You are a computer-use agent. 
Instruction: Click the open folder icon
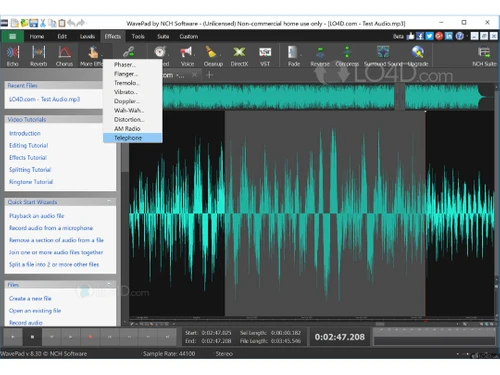pyautogui.click(x=24, y=23)
